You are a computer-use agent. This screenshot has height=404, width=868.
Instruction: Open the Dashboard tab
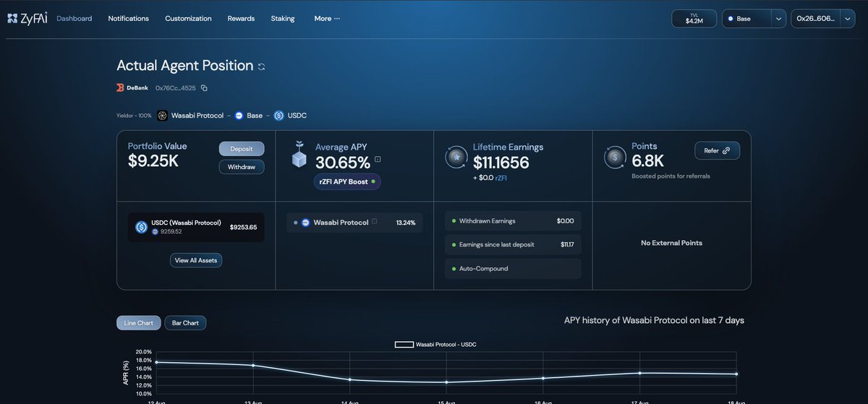(x=75, y=18)
